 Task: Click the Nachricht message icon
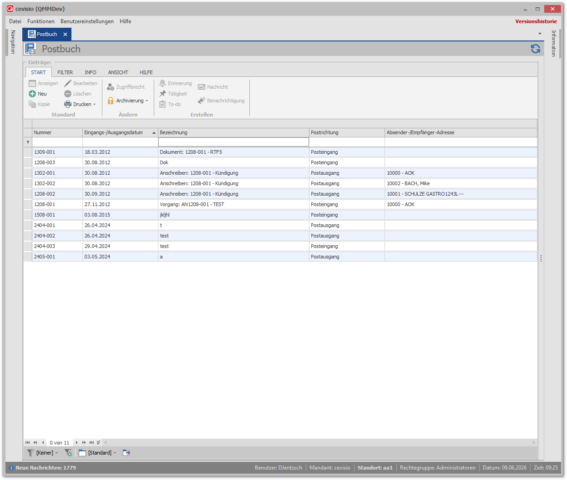pos(201,87)
